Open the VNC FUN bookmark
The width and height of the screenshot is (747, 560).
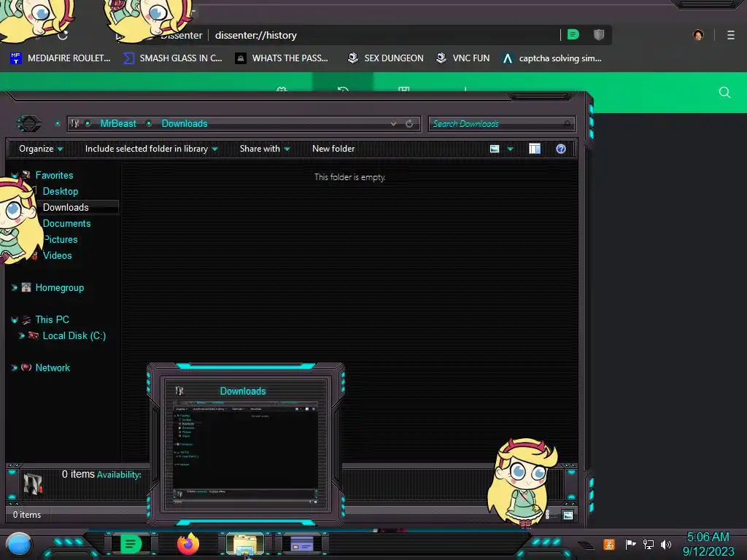[463, 58]
